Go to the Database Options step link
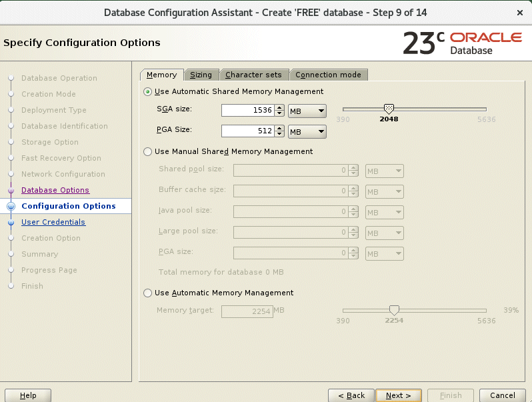The image size is (532, 402). click(55, 190)
